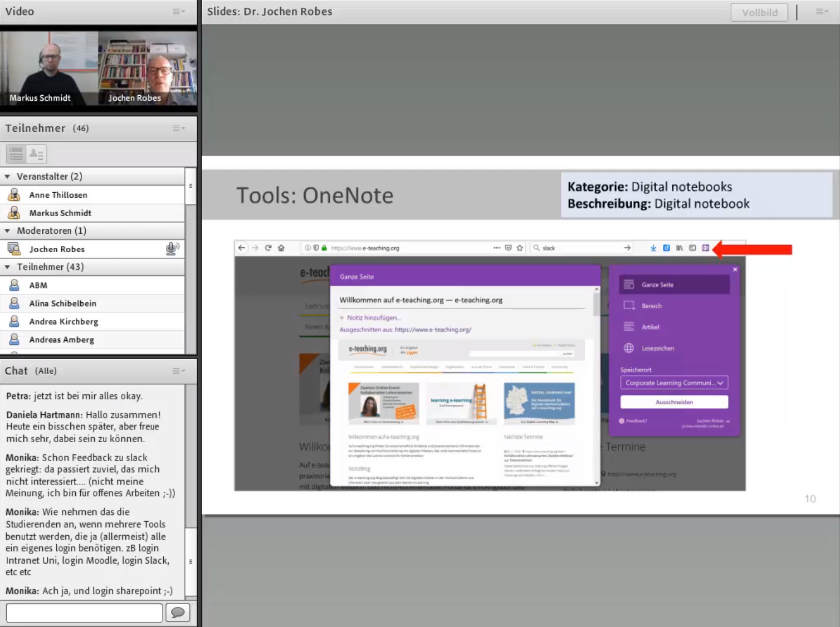Click the browser library icon

point(680,248)
